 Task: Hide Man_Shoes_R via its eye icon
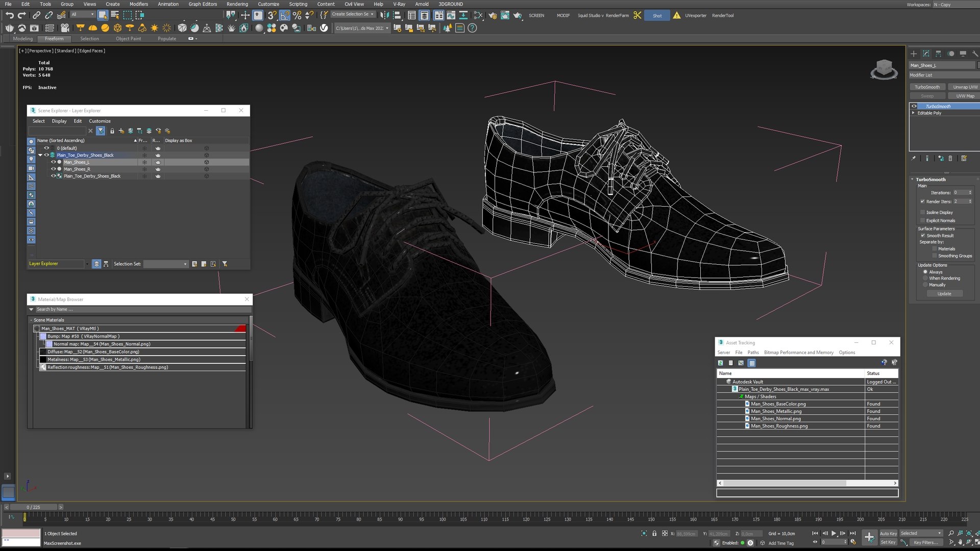point(53,169)
